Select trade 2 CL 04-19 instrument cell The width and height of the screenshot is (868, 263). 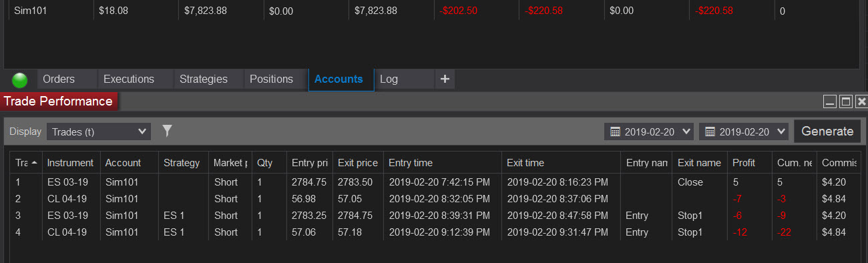click(x=67, y=198)
